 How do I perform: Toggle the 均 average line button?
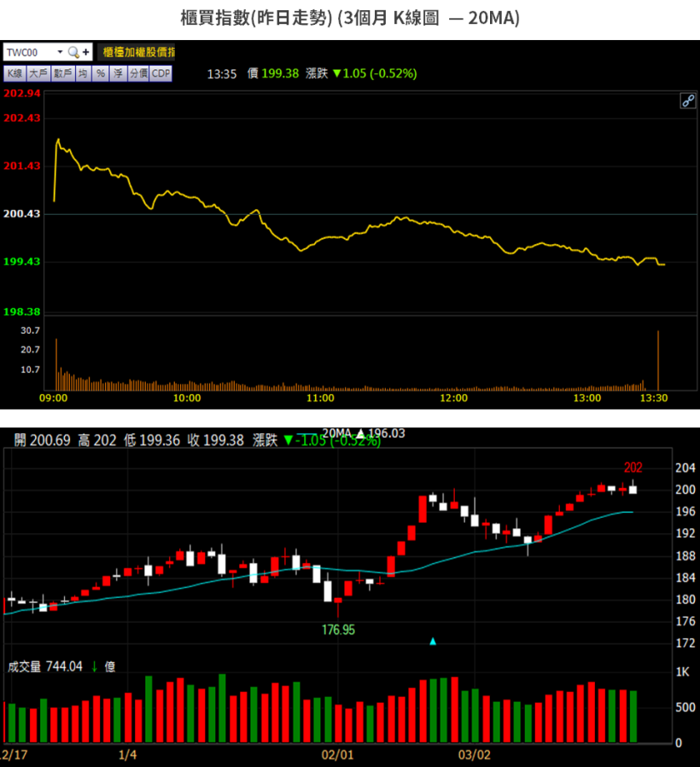83,74
